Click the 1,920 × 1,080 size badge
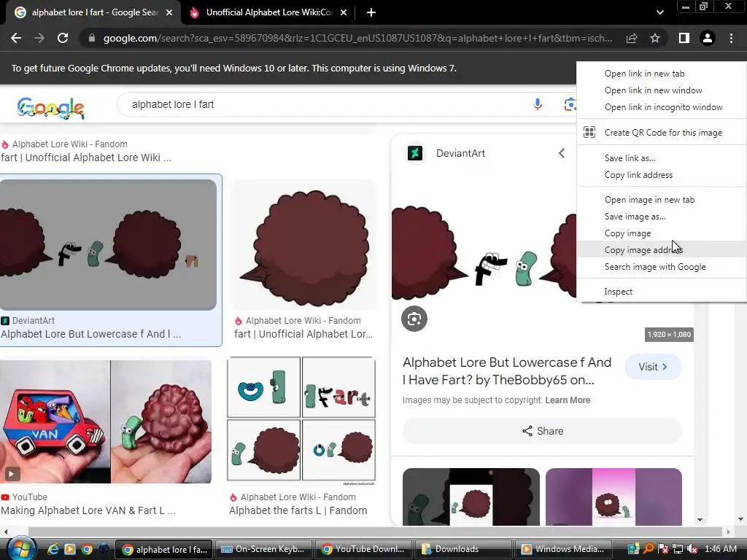The width and height of the screenshot is (747, 560). [669, 334]
